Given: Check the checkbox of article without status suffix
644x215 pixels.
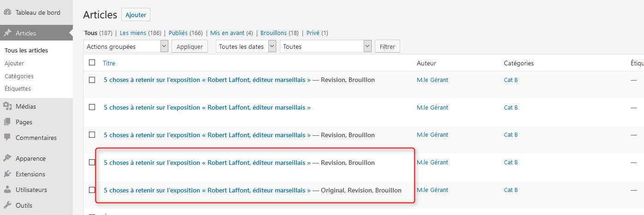Looking at the screenshot, I should tap(92, 107).
